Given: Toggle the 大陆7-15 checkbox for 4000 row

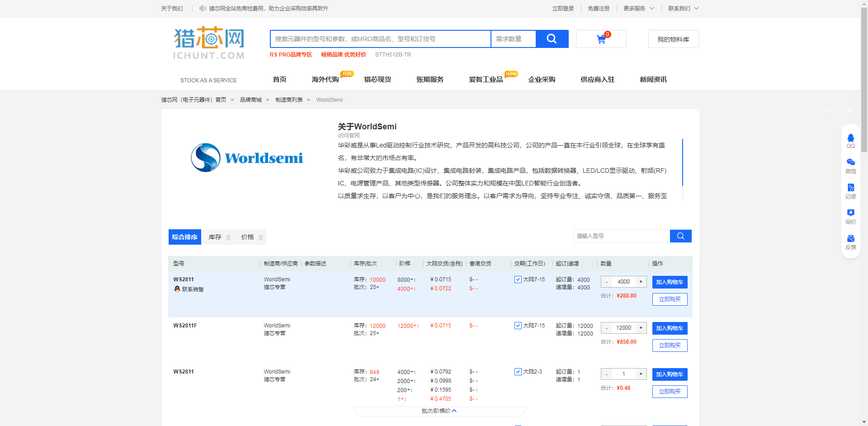Looking at the screenshot, I should click(518, 279).
